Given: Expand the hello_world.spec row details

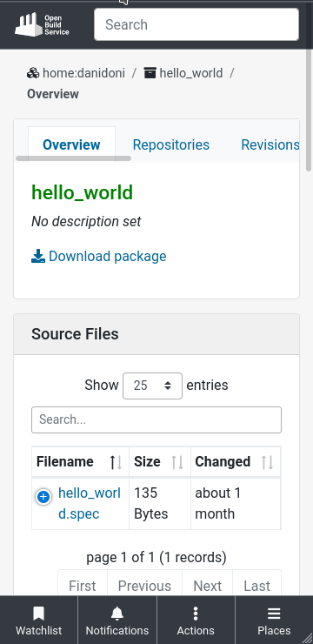Looking at the screenshot, I should tap(43, 497).
